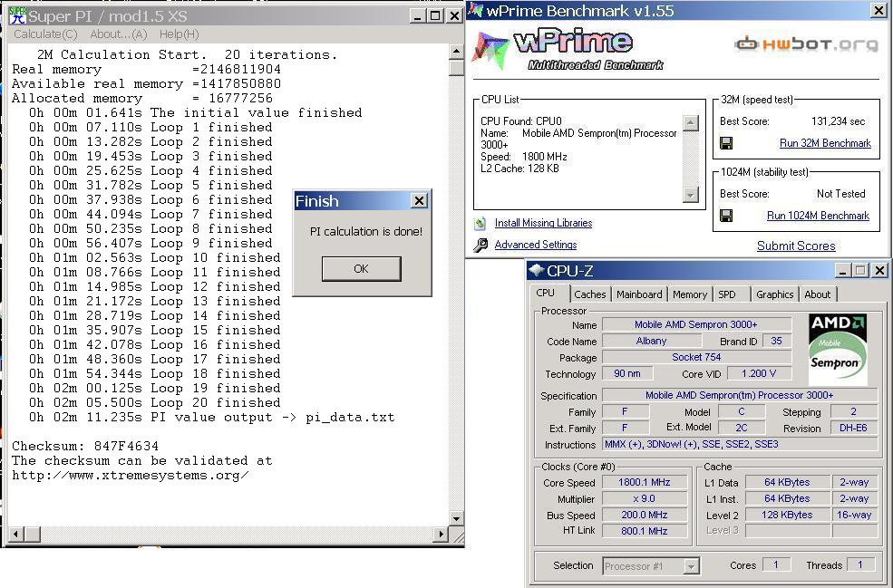893x588 pixels.
Task: Click the save icon beside Run 32M Benchmark
Action: pos(726,143)
